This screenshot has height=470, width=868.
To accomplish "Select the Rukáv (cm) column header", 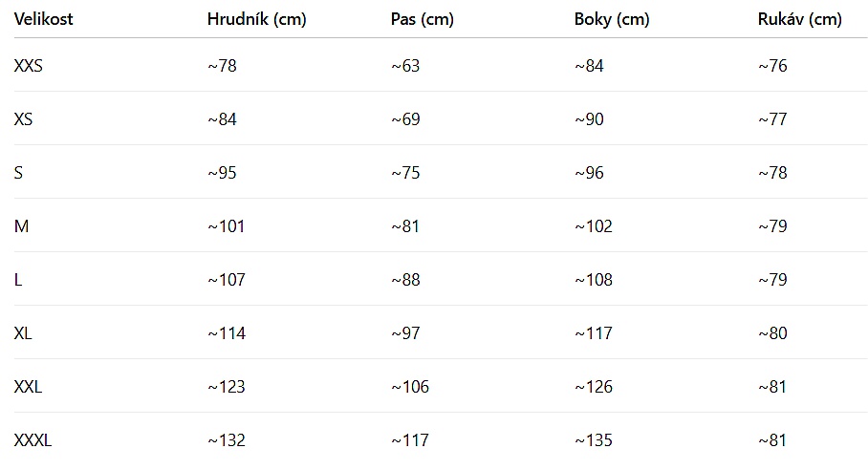I will click(x=800, y=19).
